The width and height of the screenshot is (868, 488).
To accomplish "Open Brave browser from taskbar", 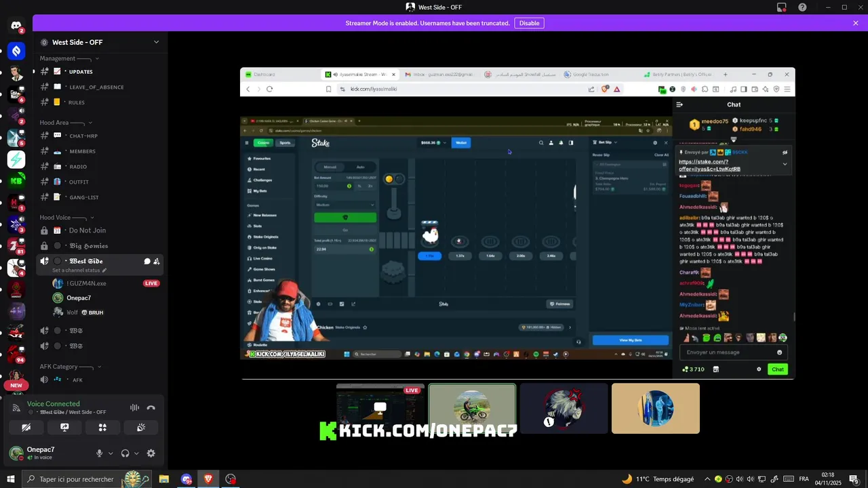I will [208, 479].
